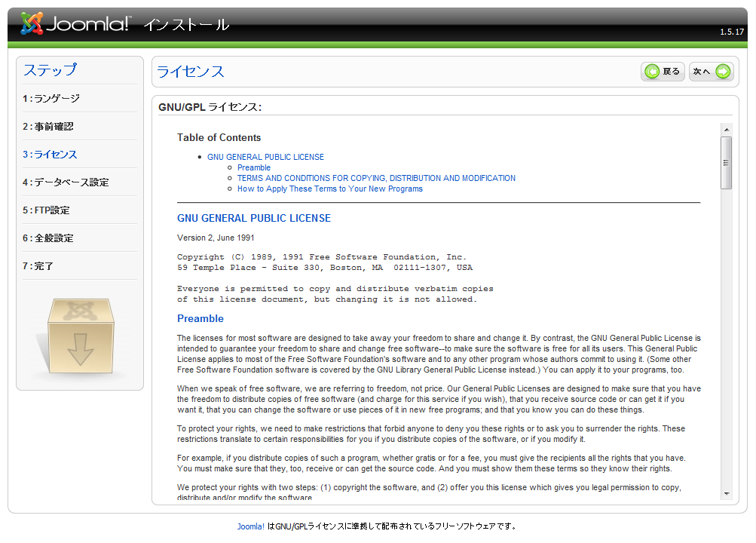Select step 6: 全般設定

pos(47,238)
